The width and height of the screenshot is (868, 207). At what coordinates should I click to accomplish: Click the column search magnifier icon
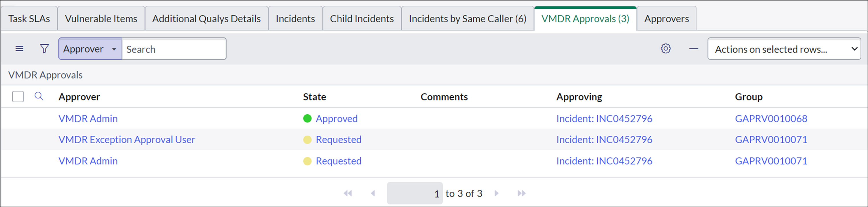(x=39, y=97)
